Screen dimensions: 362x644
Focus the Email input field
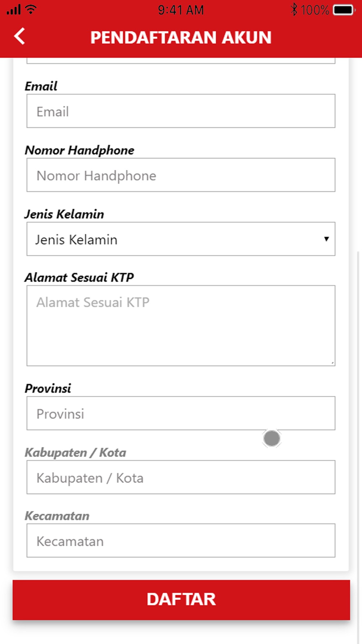[x=181, y=111]
